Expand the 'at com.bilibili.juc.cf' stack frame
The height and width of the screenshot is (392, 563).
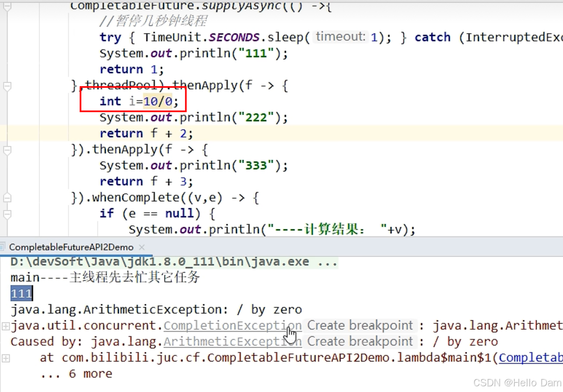[5, 358]
